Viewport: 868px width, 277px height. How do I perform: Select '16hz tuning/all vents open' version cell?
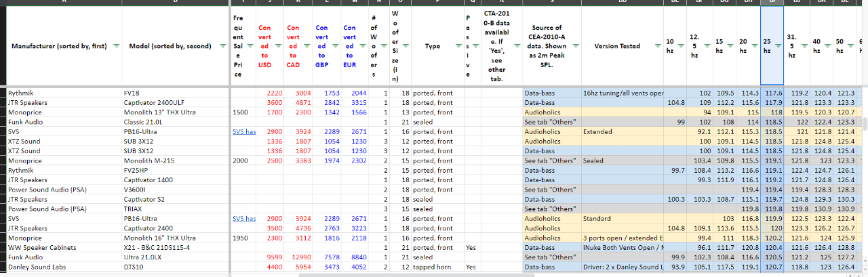(x=623, y=92)
